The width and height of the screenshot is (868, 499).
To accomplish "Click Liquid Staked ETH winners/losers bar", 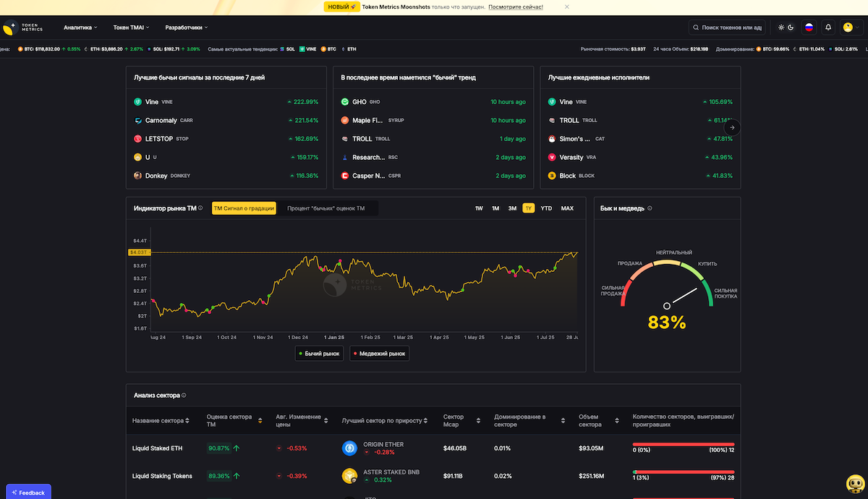I will pyautogui.click(x=684, y=444).
